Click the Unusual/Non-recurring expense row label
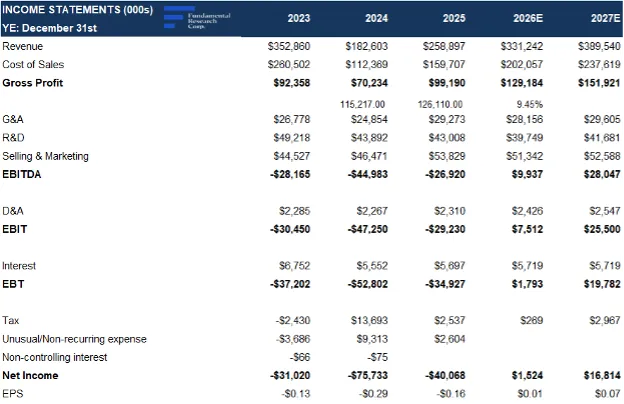The height and width of the screenshot is (404, 624). 74,339
